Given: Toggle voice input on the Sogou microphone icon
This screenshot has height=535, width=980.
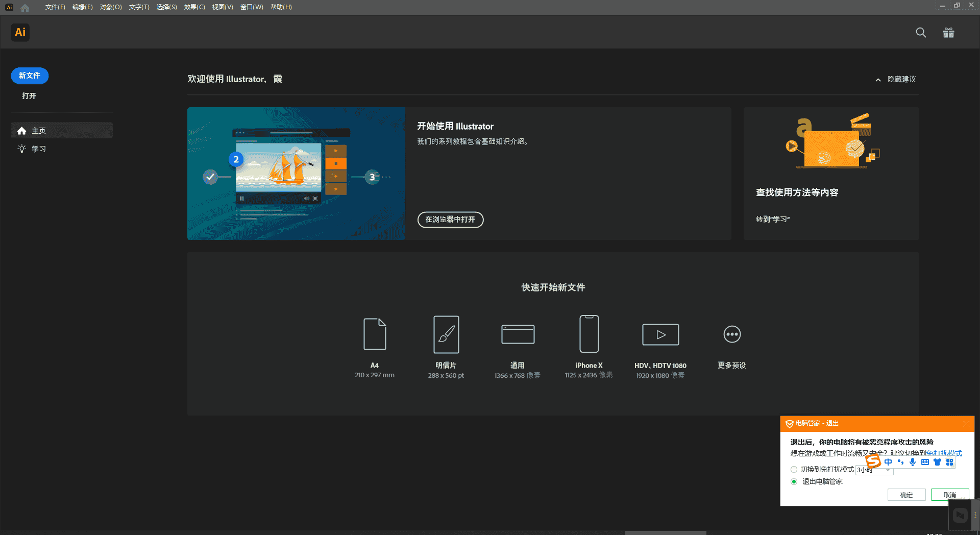Looking at the screenshot, I should coord(913,462).
